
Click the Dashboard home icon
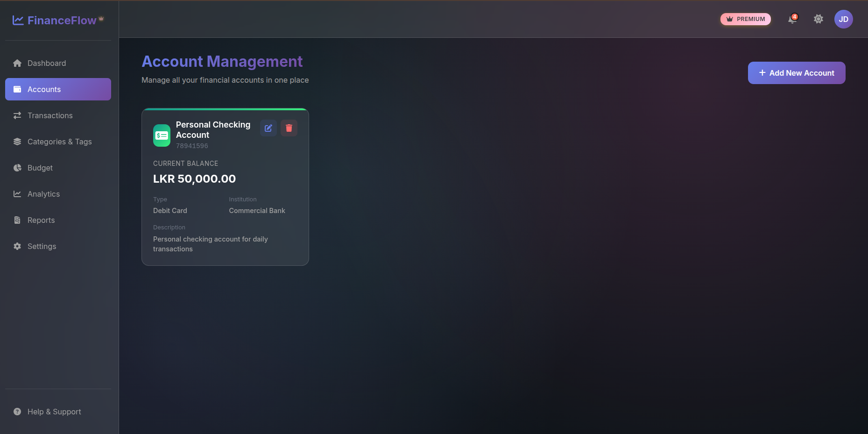click(17, 63)
